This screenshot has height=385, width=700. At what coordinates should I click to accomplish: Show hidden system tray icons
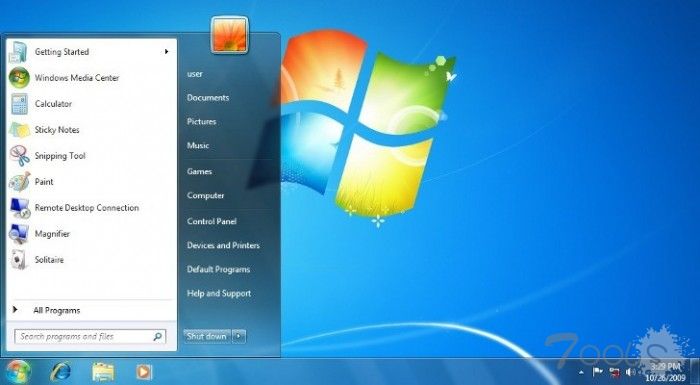581,372
